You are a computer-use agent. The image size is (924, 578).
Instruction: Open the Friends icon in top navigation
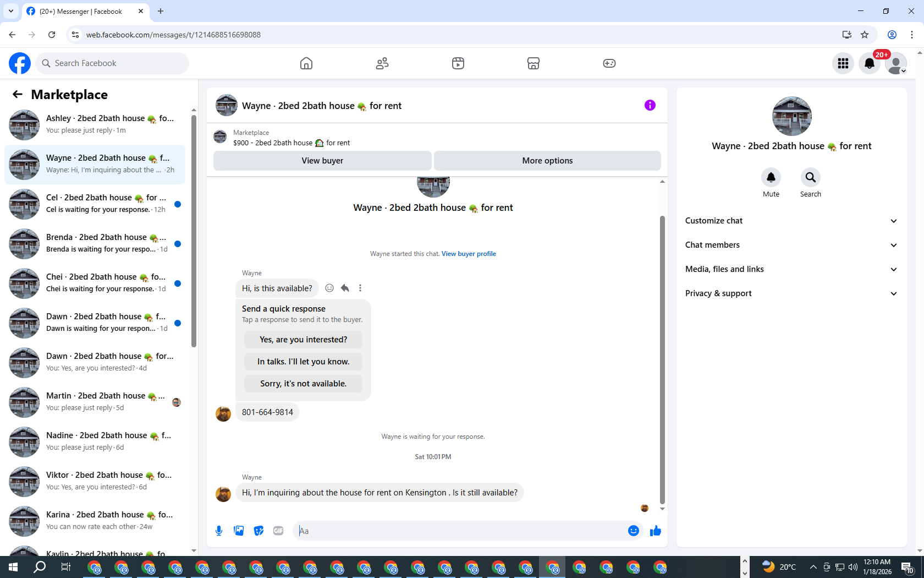(382, 63)
